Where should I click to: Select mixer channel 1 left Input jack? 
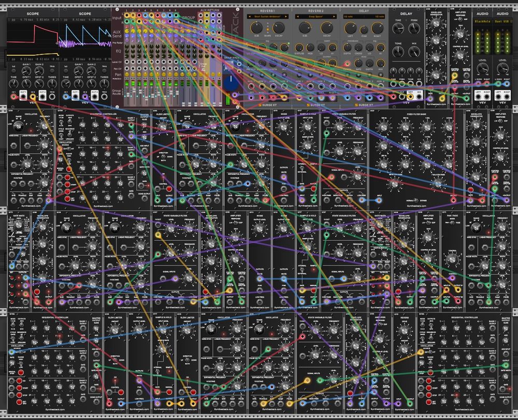pyautogui.click(x=127, y=15)
